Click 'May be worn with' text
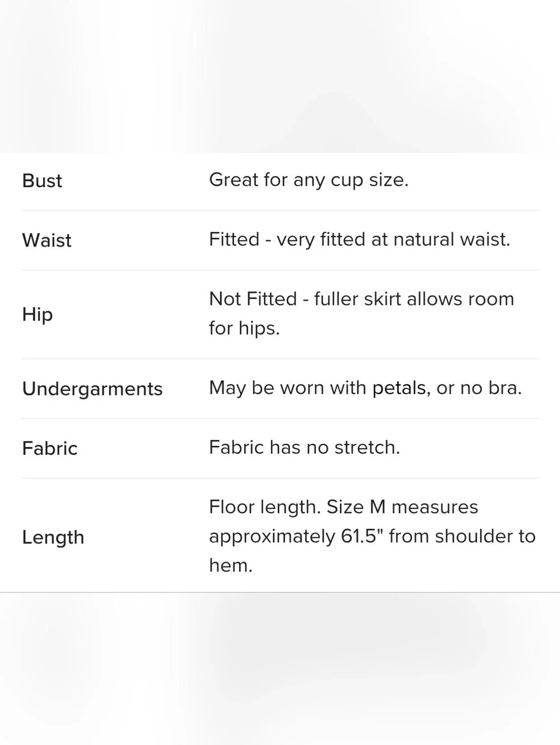Viewport: 560px width, 745px height. (x=287, y=388)
